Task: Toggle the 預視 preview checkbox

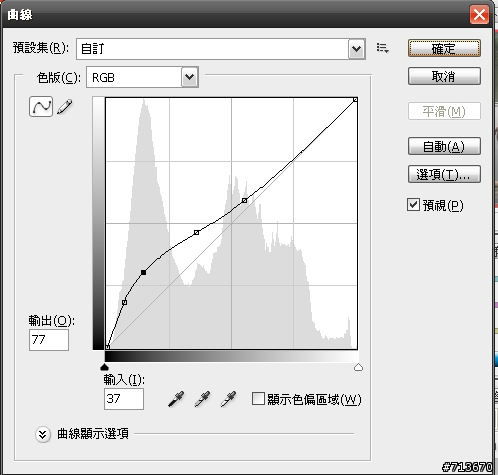Action: [413, 204]
